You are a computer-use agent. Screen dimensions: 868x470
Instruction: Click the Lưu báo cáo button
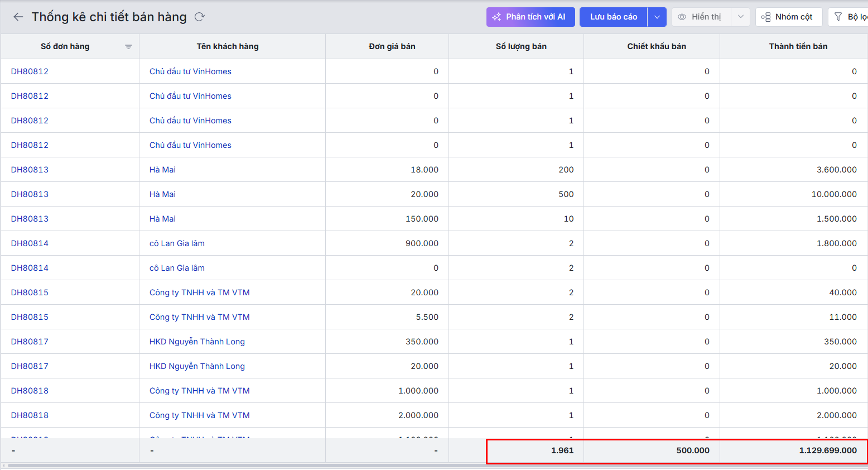coord(613,17)
